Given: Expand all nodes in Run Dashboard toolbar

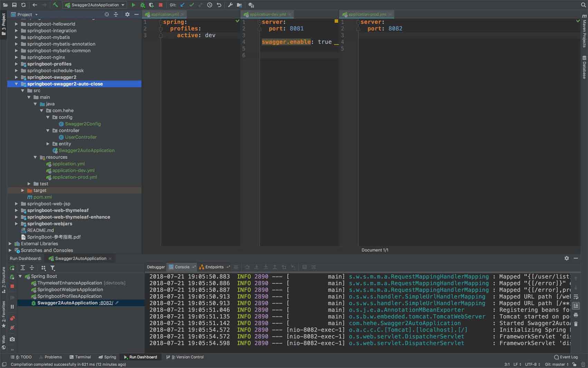Looking at the screenshot, I should point(22,268).
